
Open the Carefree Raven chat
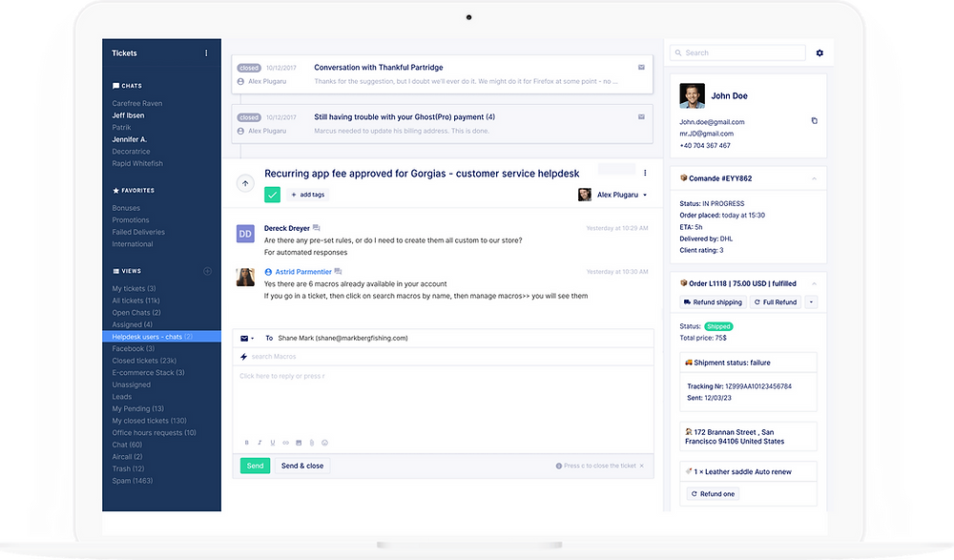click(136, 103)
